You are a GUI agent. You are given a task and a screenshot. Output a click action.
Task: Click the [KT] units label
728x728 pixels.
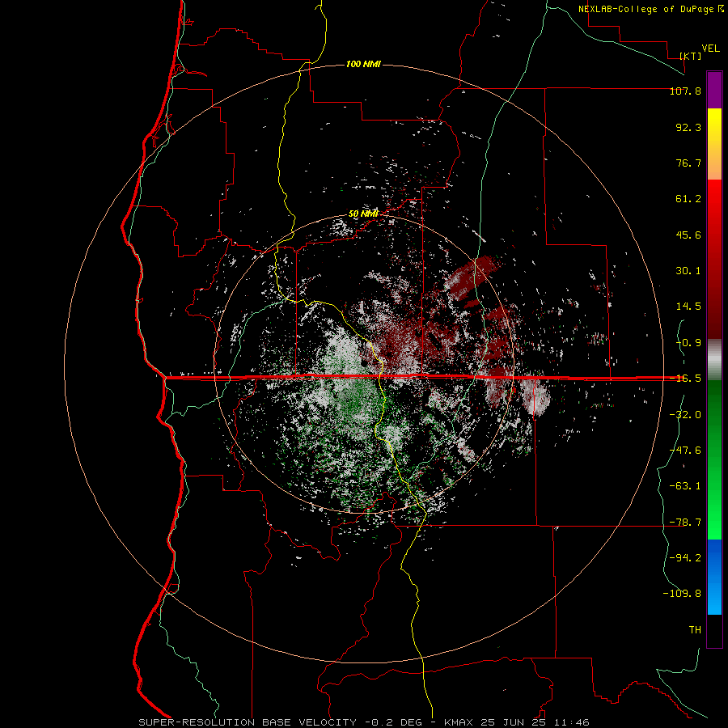(691, 56)
